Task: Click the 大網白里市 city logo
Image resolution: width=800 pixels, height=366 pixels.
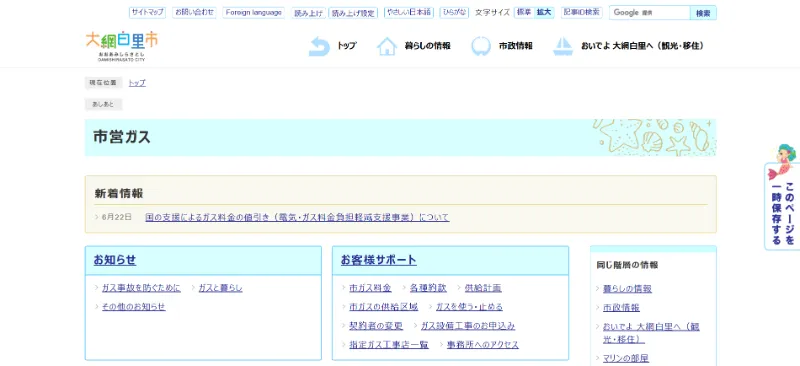Action: [122, 46]
